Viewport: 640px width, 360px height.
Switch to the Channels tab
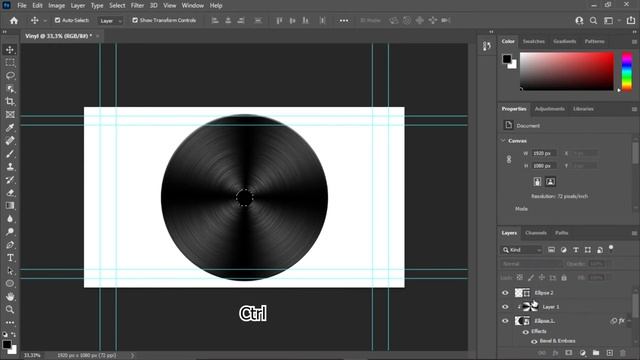click(536, 233)
